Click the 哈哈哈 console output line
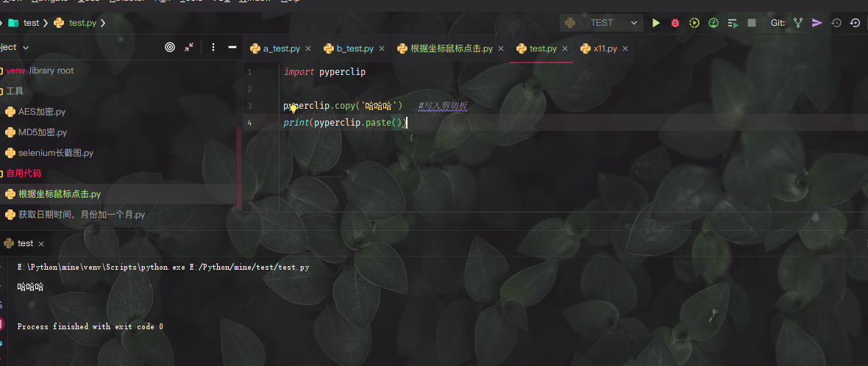The width and height of the screenshot is (868, 366). tap(30, 287)
